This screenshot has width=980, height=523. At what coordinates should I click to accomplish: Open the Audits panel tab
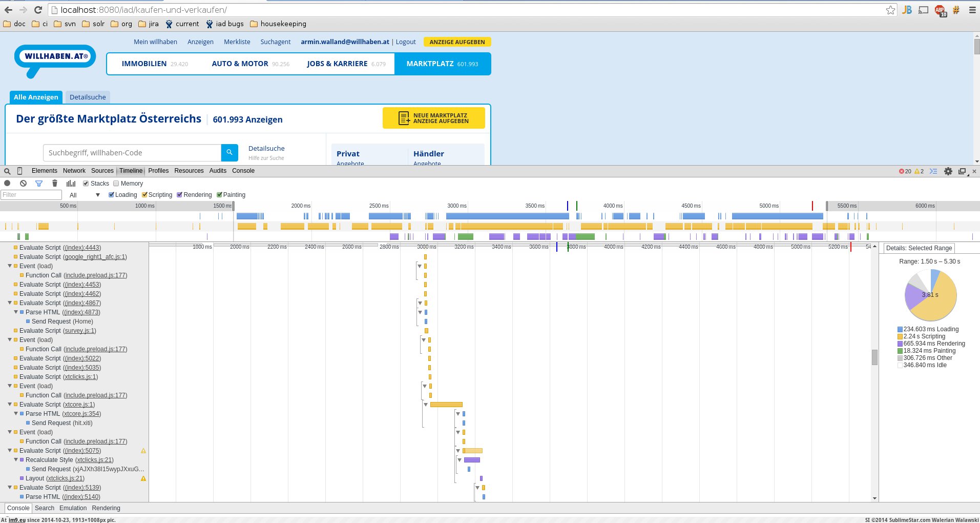[218, 171]
